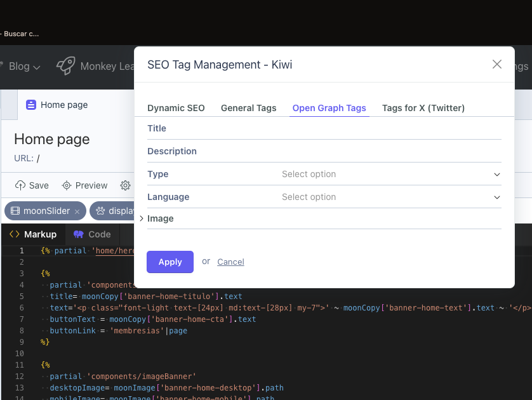This screenshot has width=532, height=400.
Task: Click the Preview target icon
Action: point(67,185)
